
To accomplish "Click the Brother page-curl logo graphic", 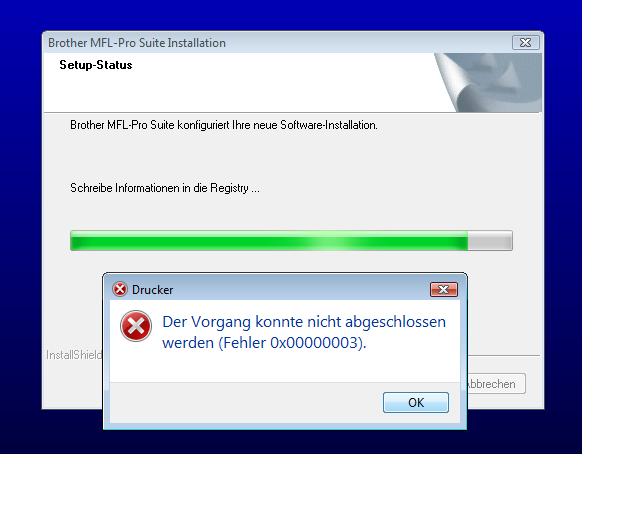I will (x=489, y=82).
